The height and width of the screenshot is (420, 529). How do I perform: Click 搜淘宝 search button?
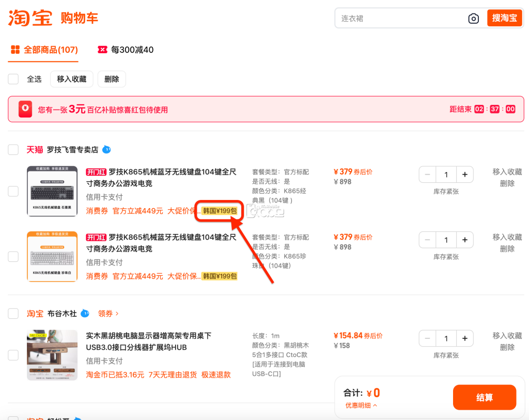504,18
